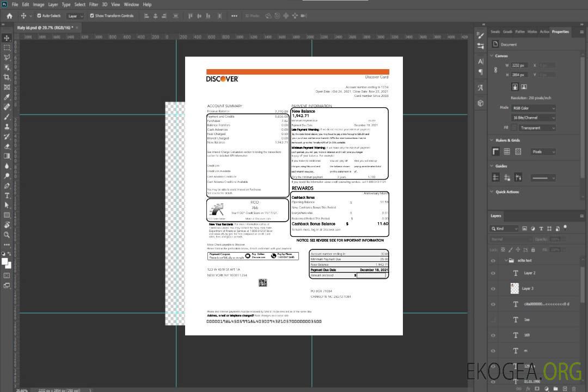The height and width of the screenshot is (392, 588).
Task: Hide Layer 2 text layer
Action: (493, 273)
